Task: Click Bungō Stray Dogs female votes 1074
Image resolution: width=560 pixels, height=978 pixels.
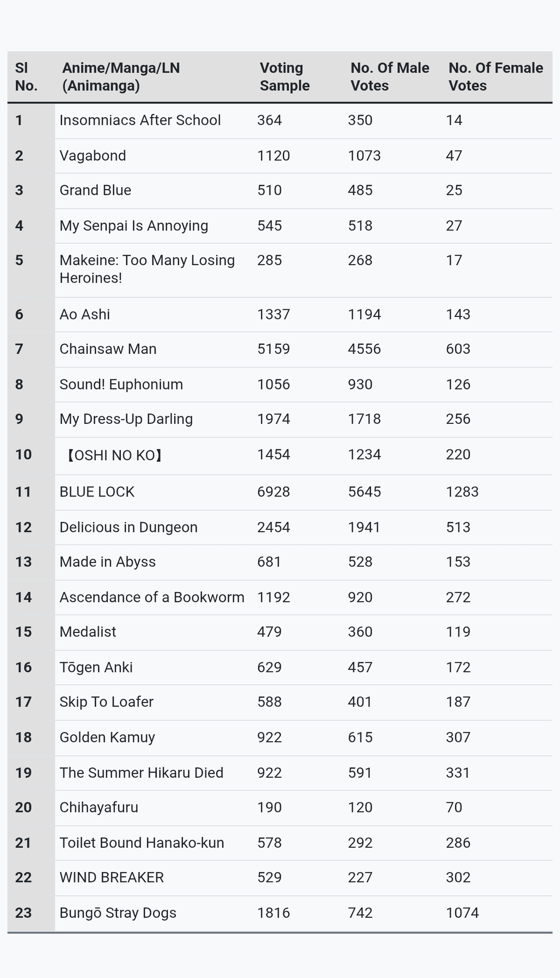Action: pyautogui.click(x=462, y=913)
